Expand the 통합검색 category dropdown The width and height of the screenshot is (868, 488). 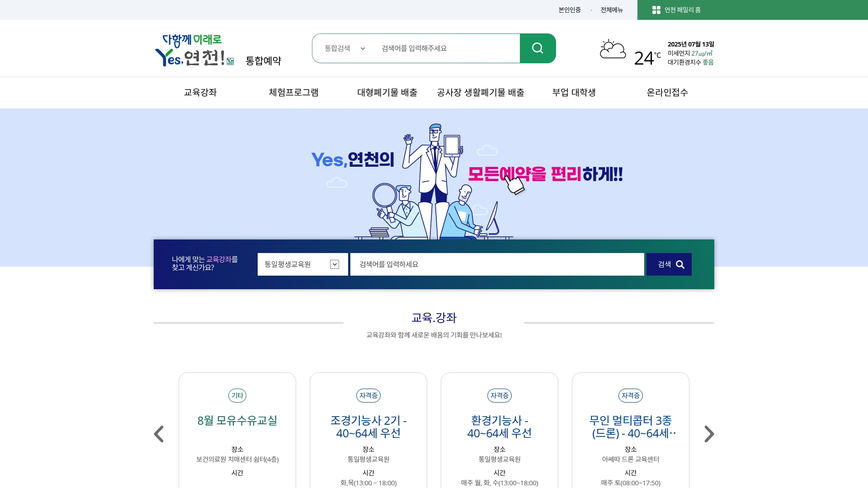click(345, 48)
